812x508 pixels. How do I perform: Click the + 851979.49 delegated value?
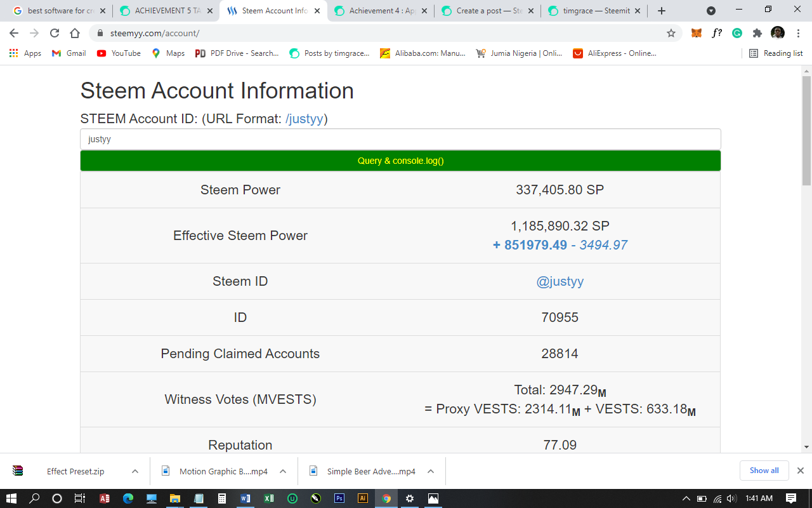pos(530,245)
